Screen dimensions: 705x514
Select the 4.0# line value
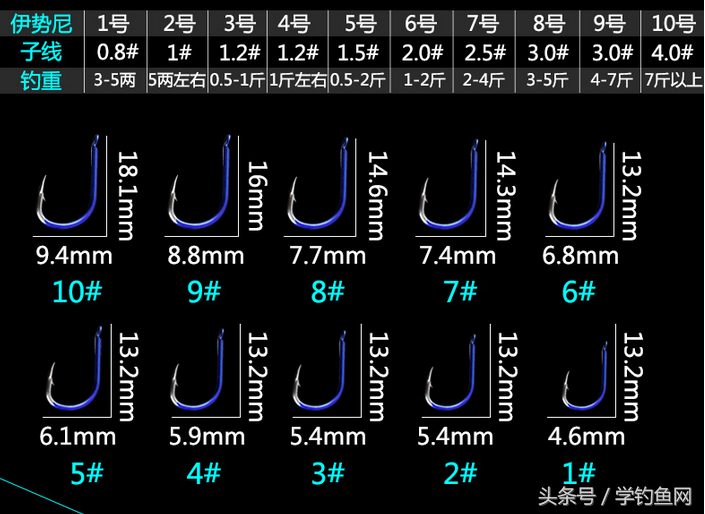pos(672,53)
